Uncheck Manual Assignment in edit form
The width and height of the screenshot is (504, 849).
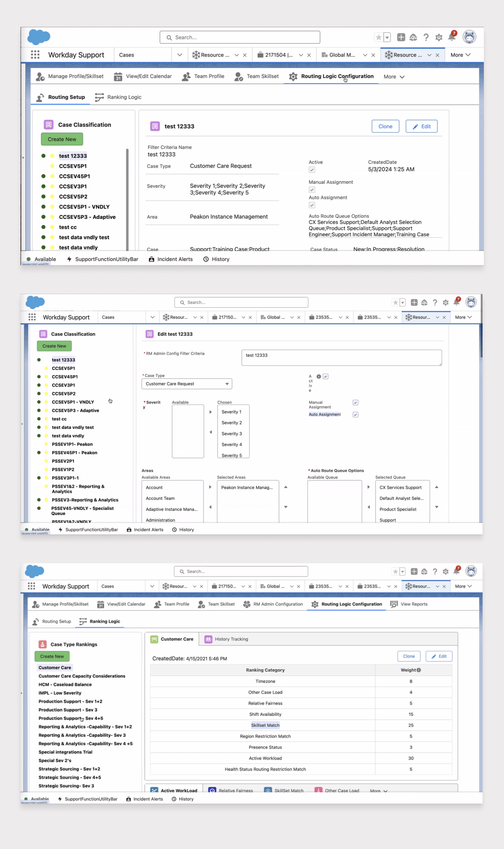tap(356, 403)
